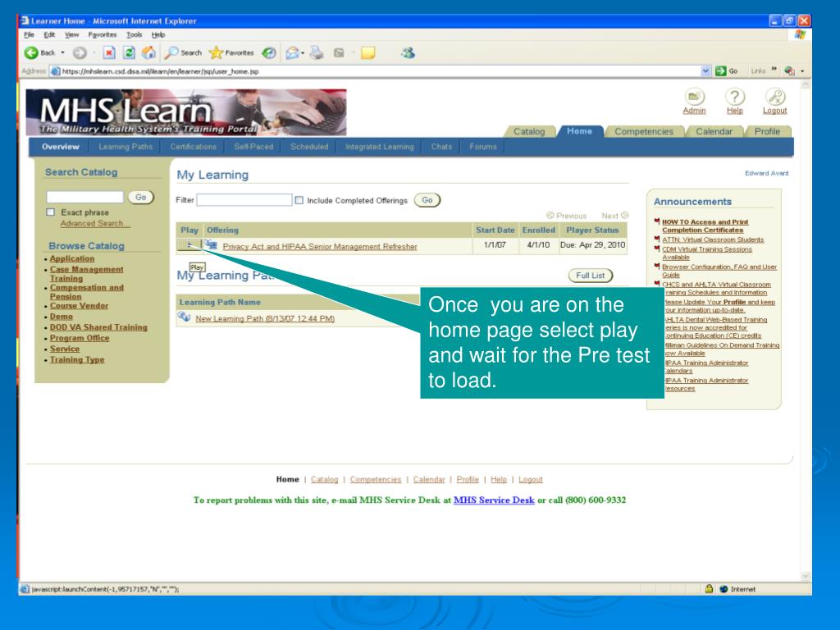Viewport: 840px width, 630px height.
Task: Click the yellow note icon in toolbar
Action: [368, 52]
